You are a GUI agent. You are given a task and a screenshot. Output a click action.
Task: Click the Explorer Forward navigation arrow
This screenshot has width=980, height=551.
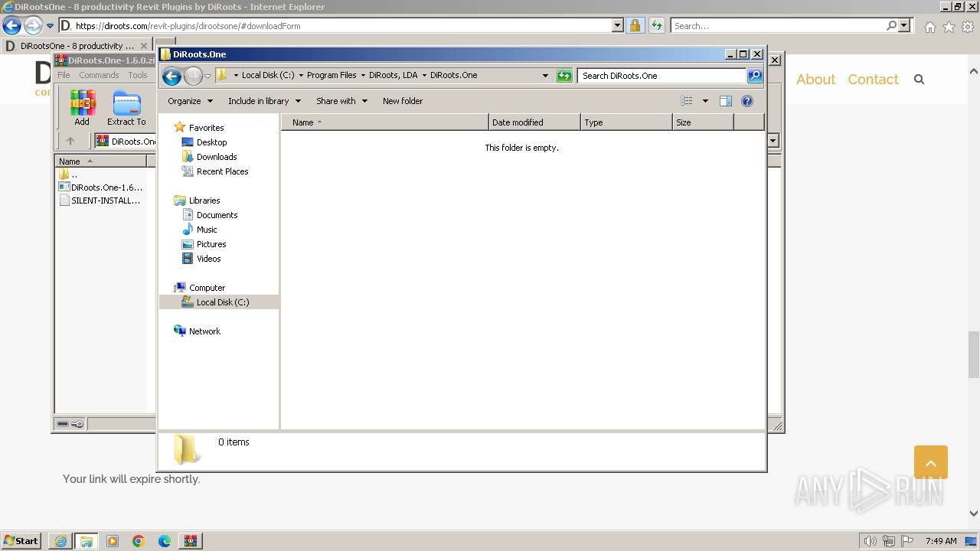pos(194,76)
